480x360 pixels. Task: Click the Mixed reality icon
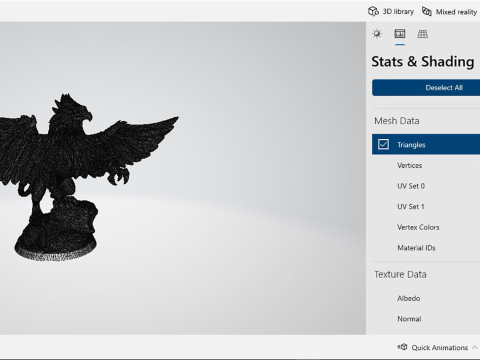427,11
